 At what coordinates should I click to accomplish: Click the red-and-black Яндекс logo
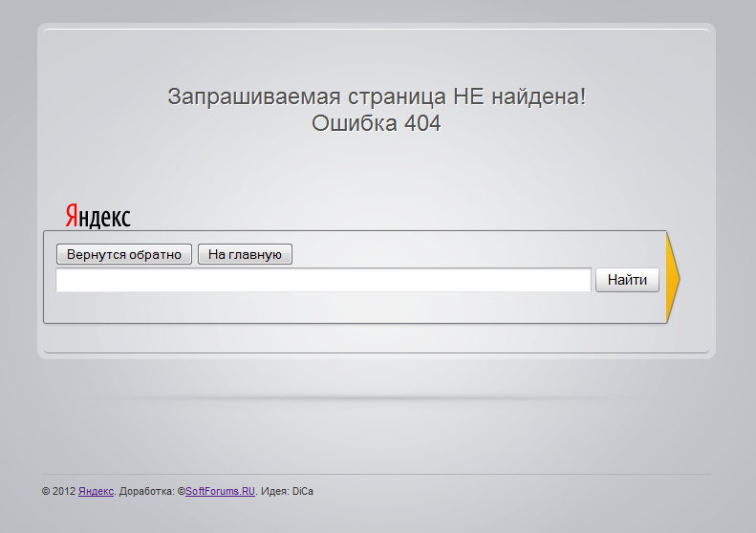(x=97, y=216)
